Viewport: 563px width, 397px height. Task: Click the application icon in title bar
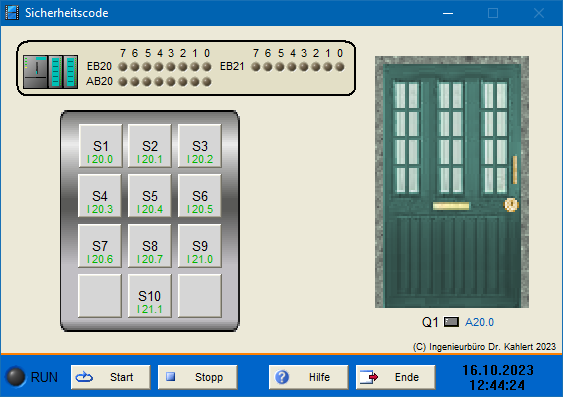[x=11, y=13]
